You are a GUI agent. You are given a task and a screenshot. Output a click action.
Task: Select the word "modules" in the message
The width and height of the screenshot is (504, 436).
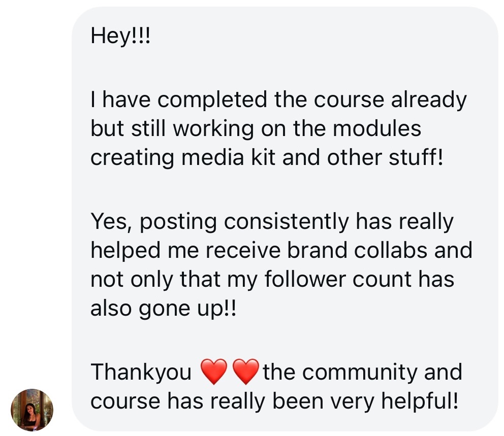[377, 129]
